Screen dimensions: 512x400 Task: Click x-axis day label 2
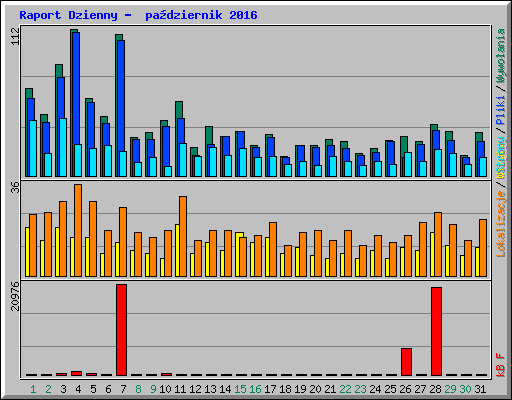[x=48, y=389]
